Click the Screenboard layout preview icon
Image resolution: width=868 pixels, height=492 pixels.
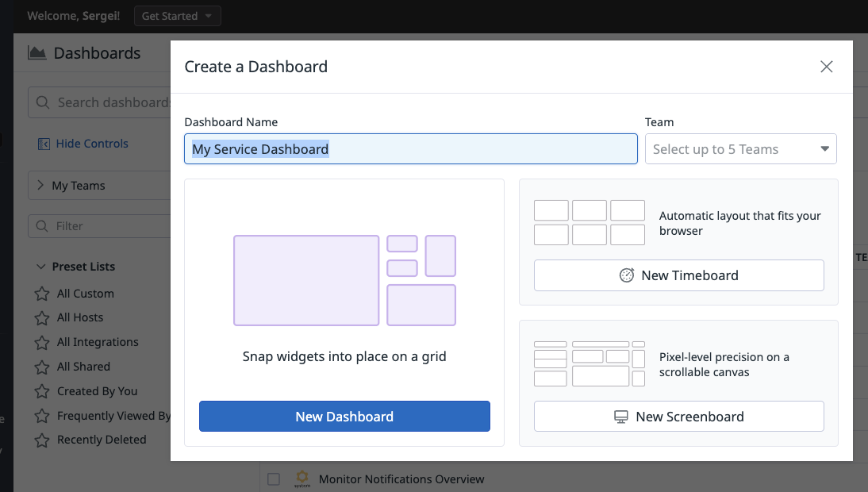click(x=589, y=363)
